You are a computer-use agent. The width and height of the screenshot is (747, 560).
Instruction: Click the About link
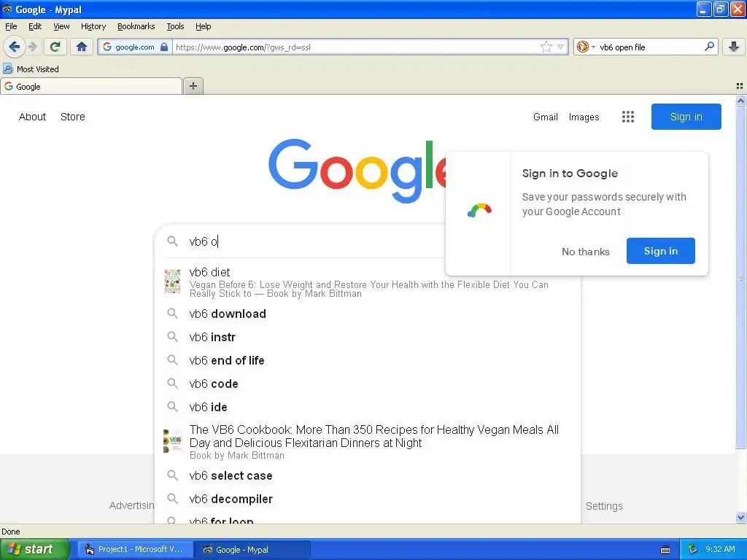32,117
